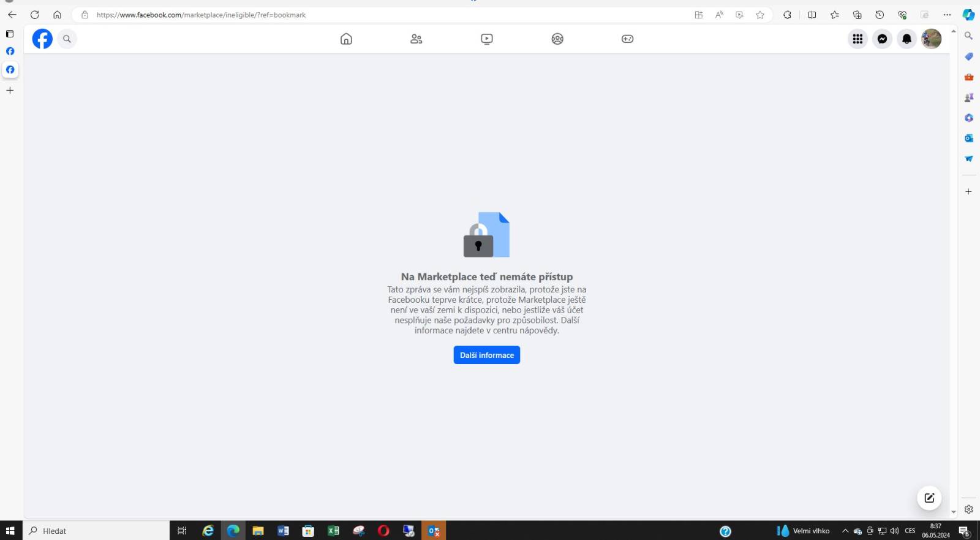Screen dimensions: 980x540
Task: Open new tab plus in vertical tabs
Action: point(10,90)
